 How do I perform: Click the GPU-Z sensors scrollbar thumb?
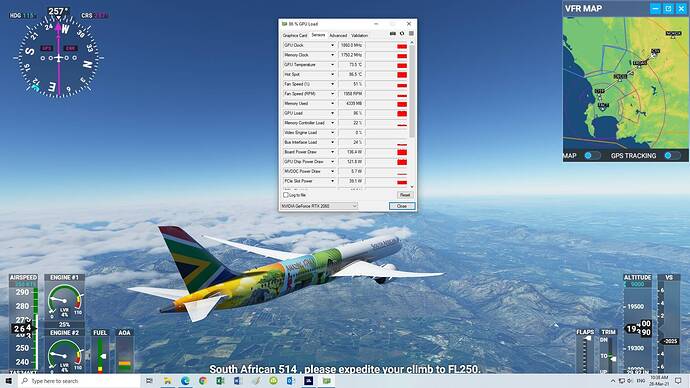point(412,90)
